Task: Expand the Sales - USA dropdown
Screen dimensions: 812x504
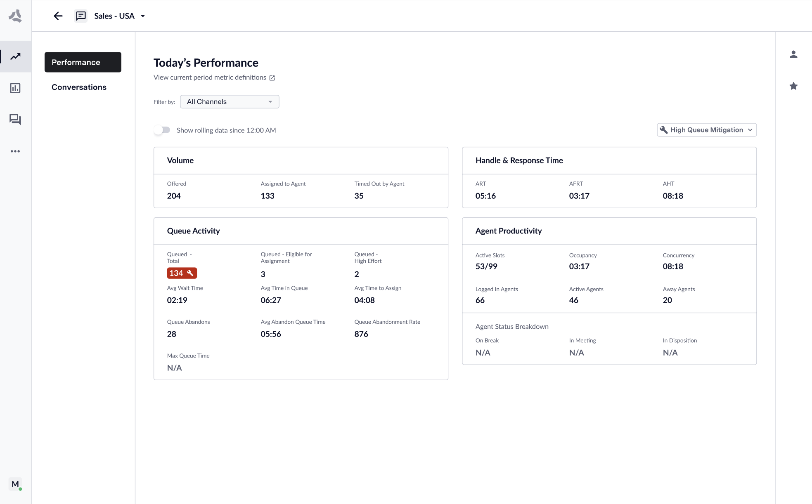Action: pos(143,16)
